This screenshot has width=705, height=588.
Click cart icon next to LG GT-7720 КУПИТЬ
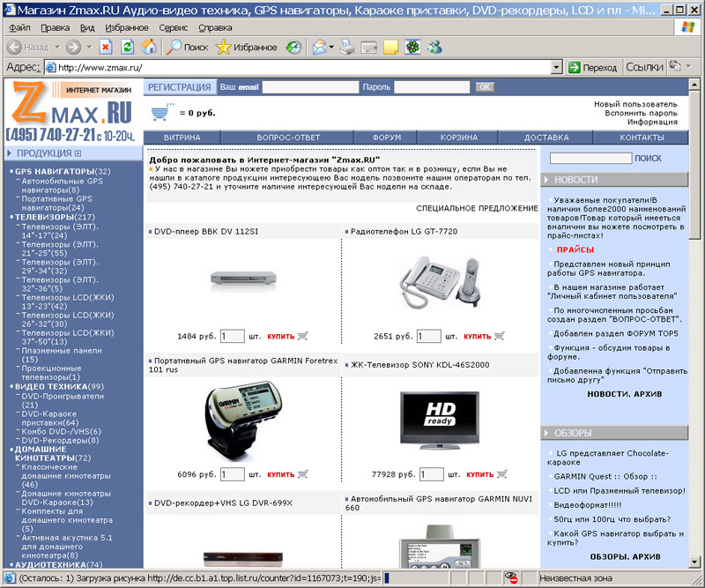coord(499,336)
